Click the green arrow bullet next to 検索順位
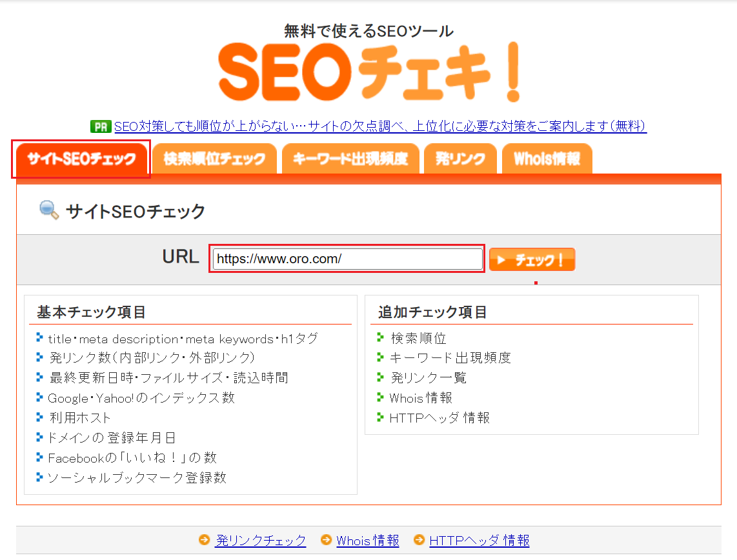 click(381, 337)
